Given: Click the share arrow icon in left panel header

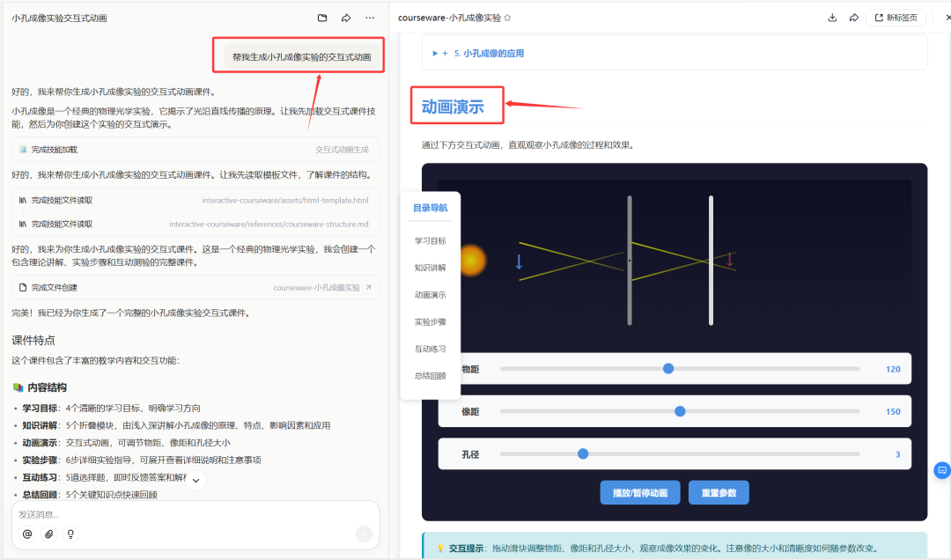Looking at the screenshot, I should 347,17.
